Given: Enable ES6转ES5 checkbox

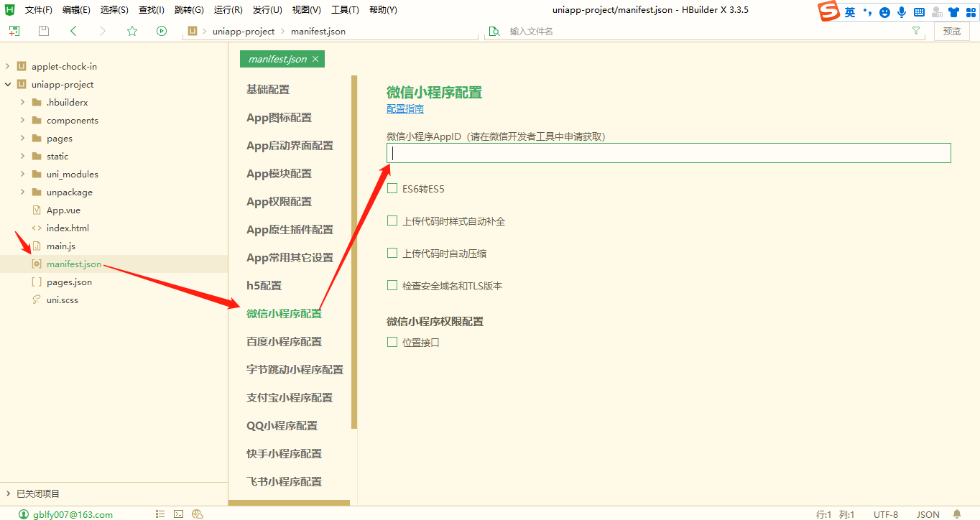Looking at the screenshot, I should 392,188.
